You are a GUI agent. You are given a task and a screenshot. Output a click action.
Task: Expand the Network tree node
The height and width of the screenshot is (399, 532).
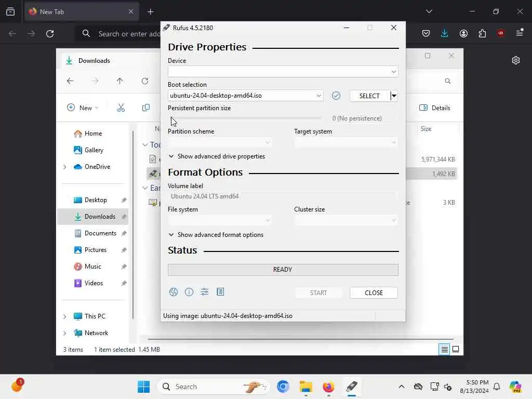(x=65, y=333)
